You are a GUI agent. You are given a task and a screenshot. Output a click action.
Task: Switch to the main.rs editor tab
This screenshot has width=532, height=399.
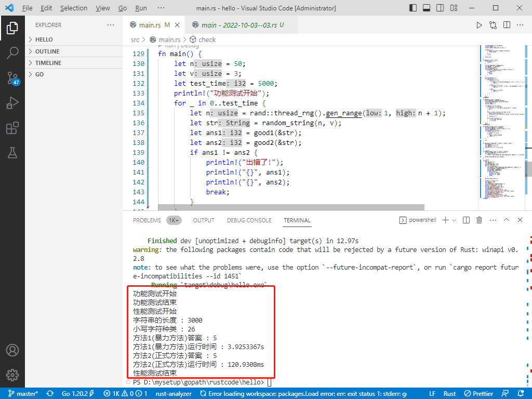point(154,25)
